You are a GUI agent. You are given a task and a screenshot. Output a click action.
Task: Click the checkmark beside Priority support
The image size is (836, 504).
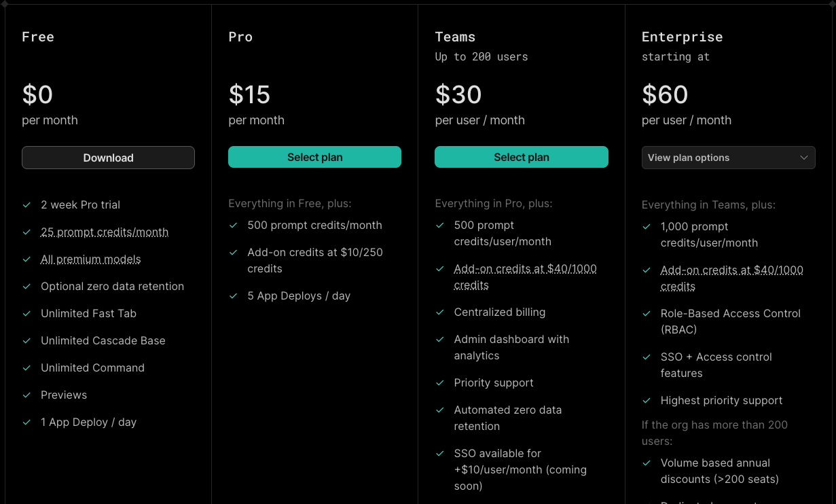click(x=439, y=382)
